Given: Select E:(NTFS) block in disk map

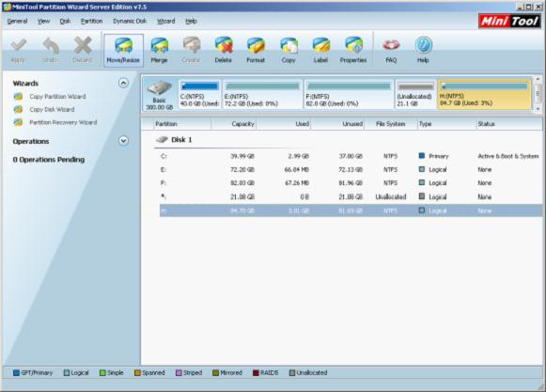Looking at the screenshot, I should [262, 94].
